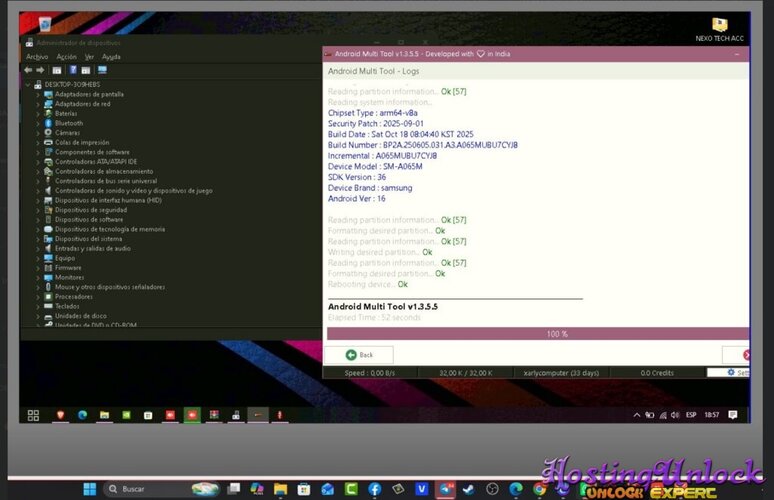Screen dimensions: 774x500
Task: Select the Firmware tree item
Action: (x=68, y=268)
